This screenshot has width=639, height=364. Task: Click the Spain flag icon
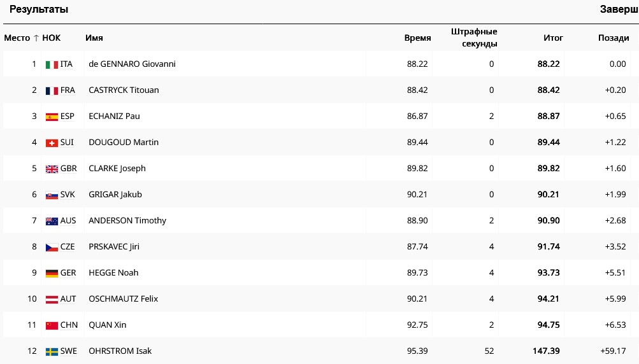pyautogui.click(x=52, y=116)
